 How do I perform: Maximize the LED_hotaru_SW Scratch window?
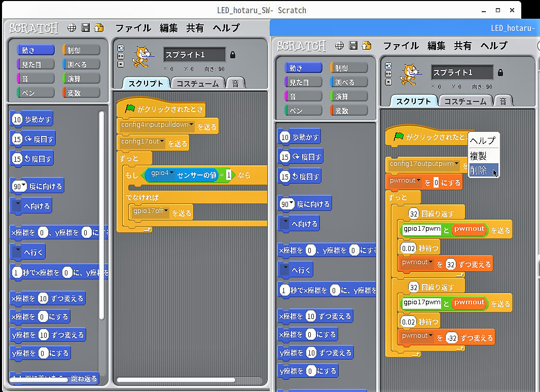coord(497,10)
